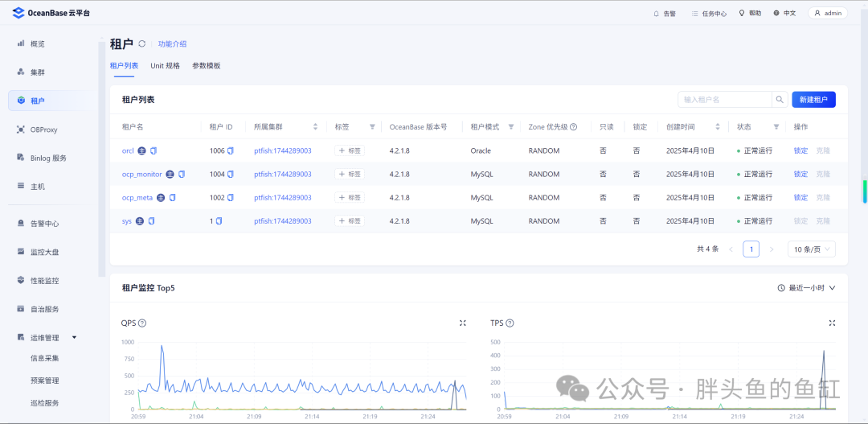Switch to the 参数模板 tab
Screen dimensions: 868x424
207,65
